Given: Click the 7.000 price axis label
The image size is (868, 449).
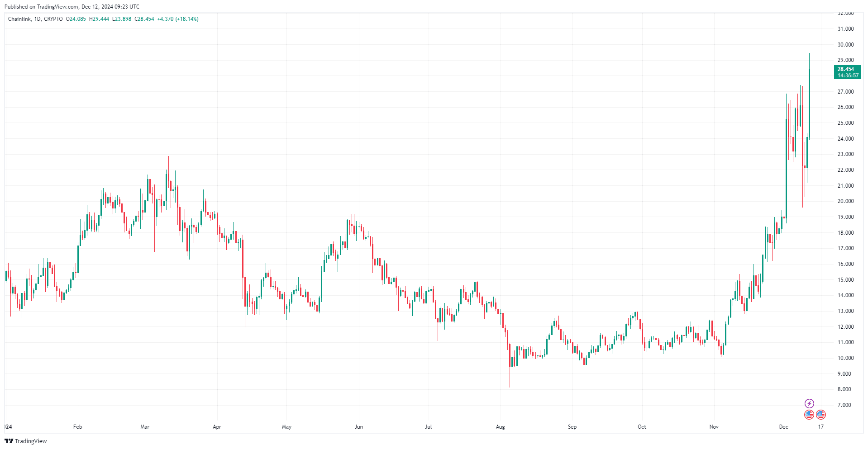Looking at the screenshot, I should (x=844, y=405).
